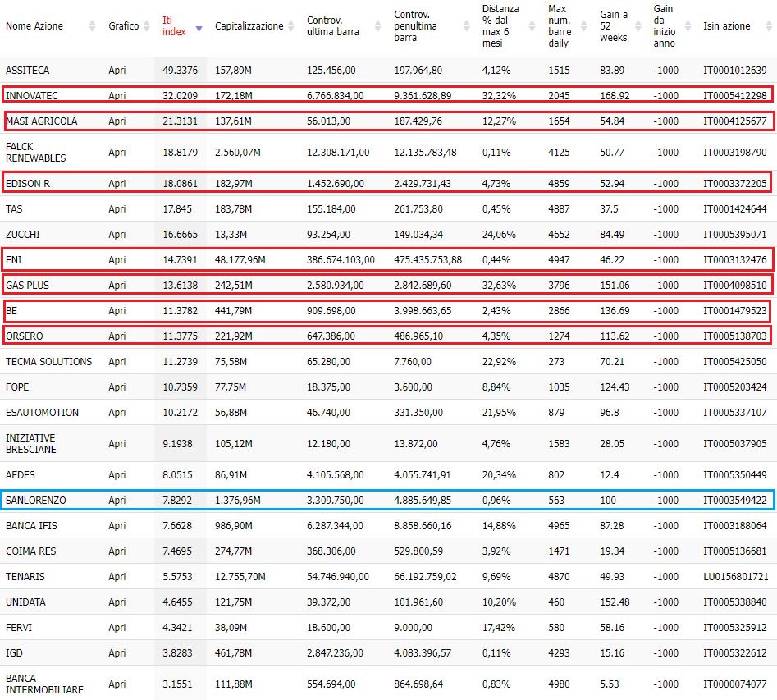
Task: Select the COIMA RES stock name
Action: pos(30,551)
